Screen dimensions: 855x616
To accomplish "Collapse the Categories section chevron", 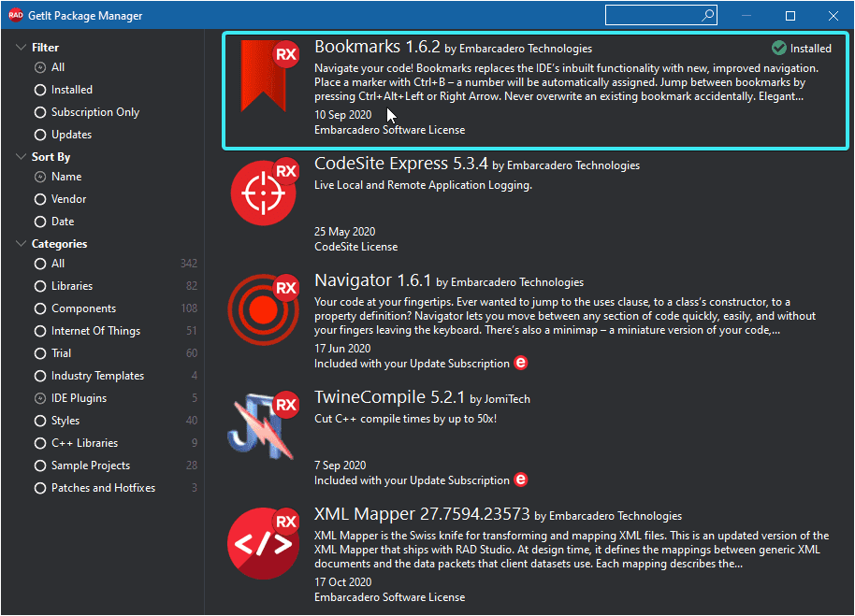I will point(22,243).
